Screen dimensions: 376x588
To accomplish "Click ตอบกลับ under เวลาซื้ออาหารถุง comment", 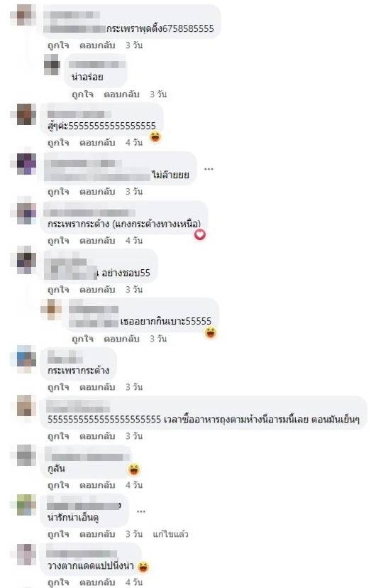I will tap(97, 436).
